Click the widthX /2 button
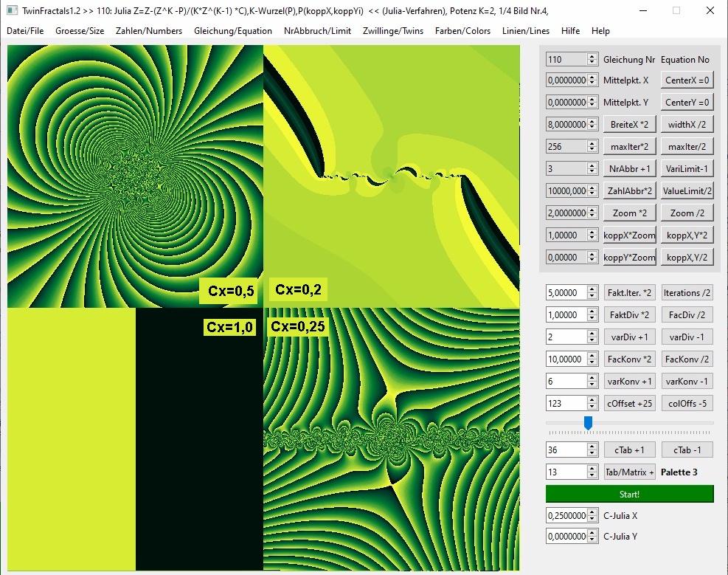This screenshot has width=728, height=575. [x=687, y=125]
